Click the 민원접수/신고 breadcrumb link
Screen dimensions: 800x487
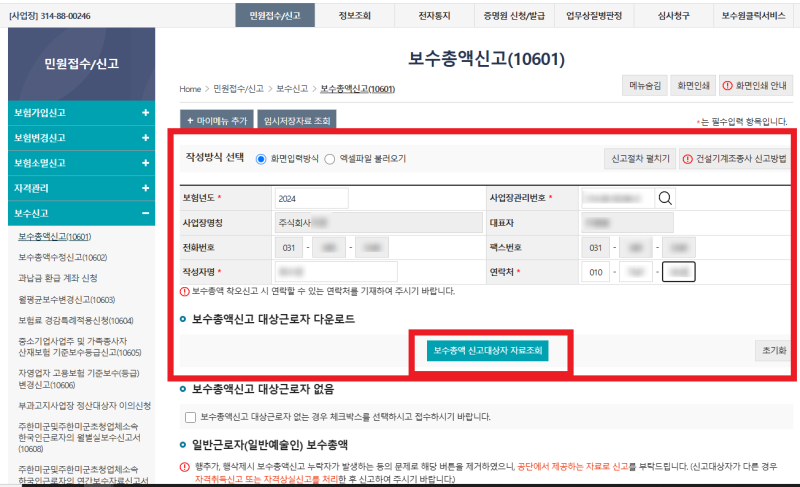point(238,89)
